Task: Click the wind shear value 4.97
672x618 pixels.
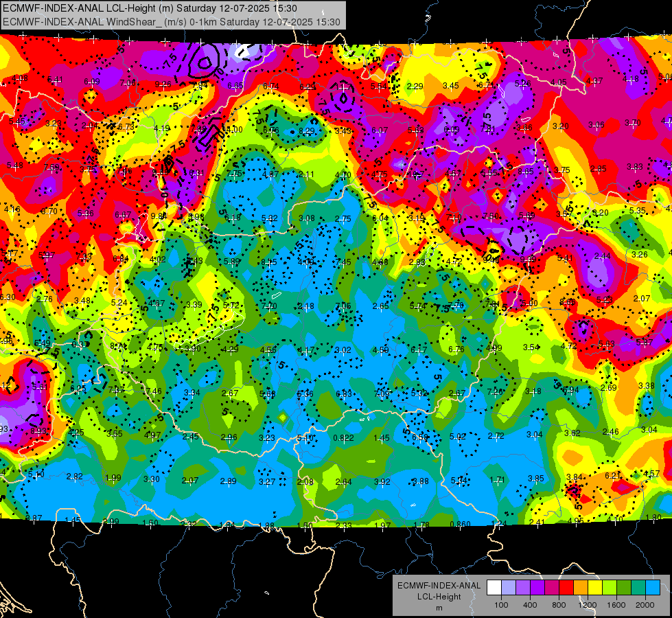Action: pyautogui.click(x=152, y=435)
